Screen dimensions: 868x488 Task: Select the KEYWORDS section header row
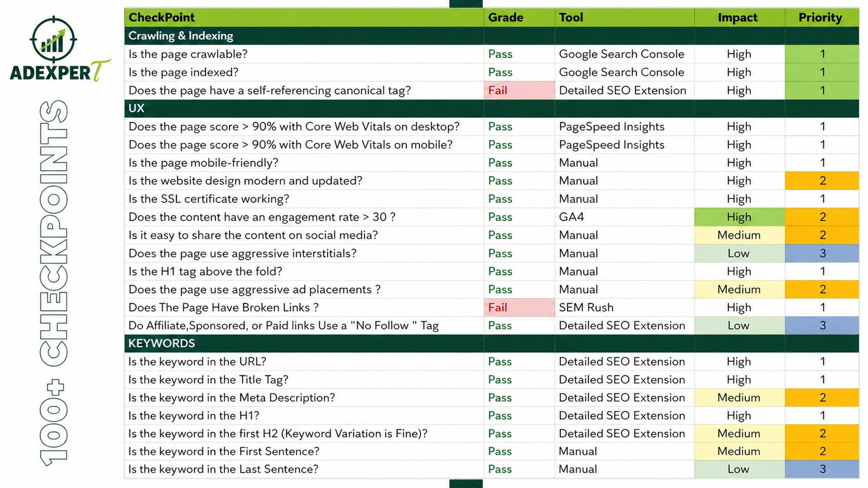click(492, 343)
